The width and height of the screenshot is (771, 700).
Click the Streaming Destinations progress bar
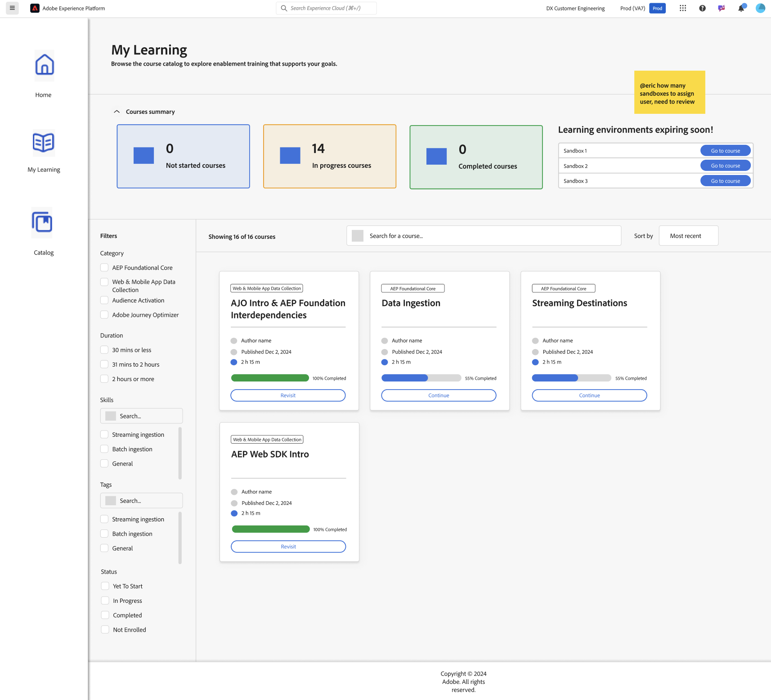click(x=572, y=378)
